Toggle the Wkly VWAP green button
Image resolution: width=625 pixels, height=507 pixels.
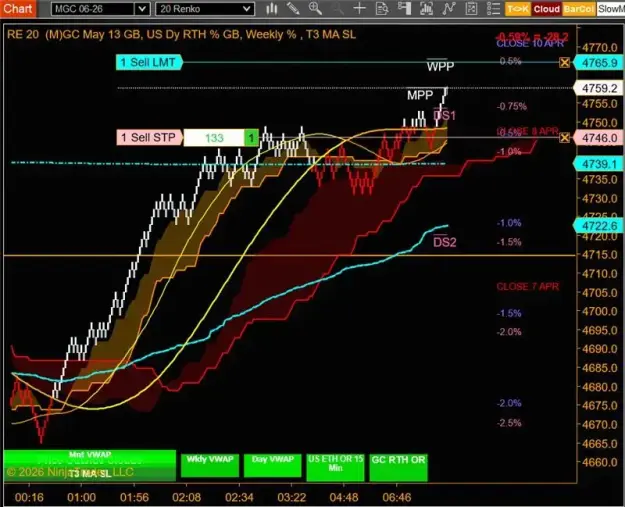coord(210,465)
